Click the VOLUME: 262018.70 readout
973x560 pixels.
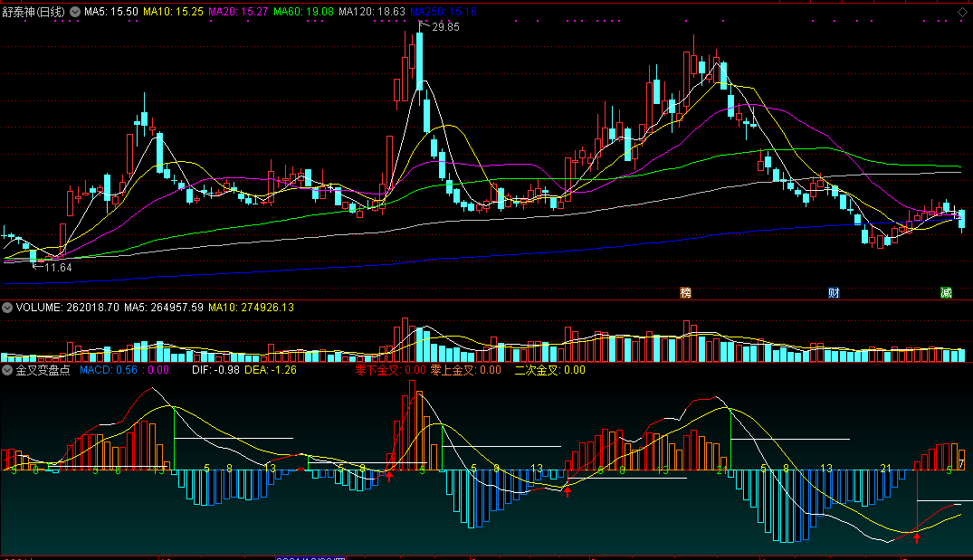68,308
